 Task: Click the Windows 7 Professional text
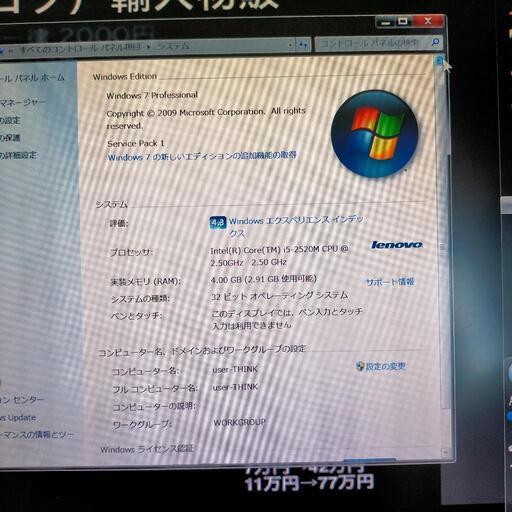tap(152, 95)
